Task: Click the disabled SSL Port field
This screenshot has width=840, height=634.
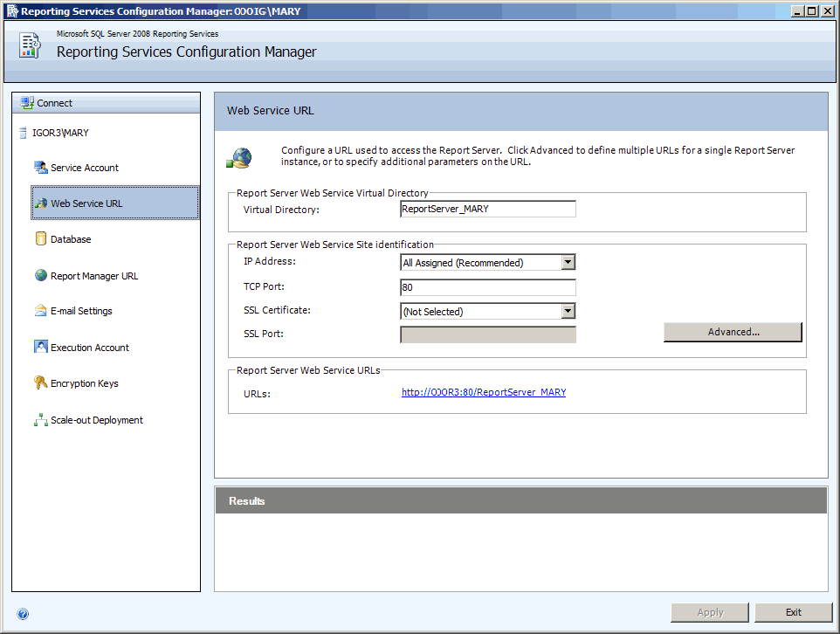Action: [x=488, y=334]
